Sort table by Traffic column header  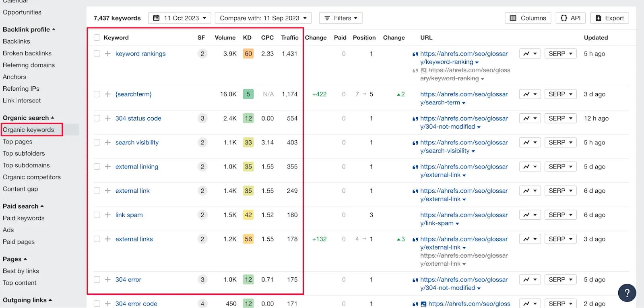coord(289,37)
